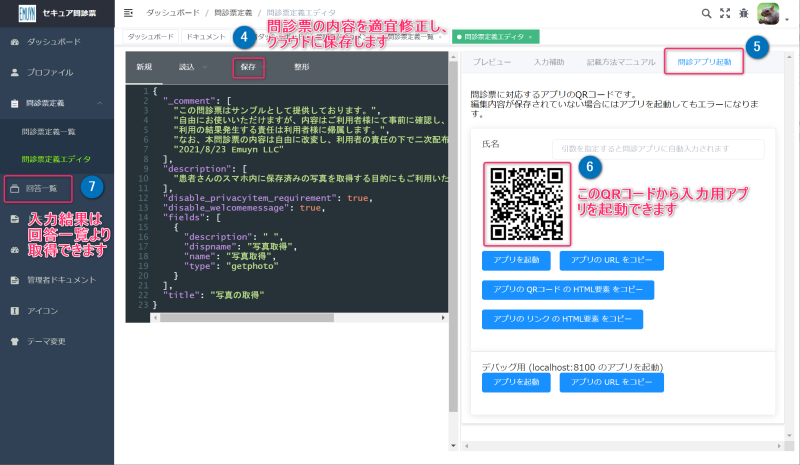800x465 pixels.
Task: Switch to the プレビュー tab
Action: (491, 62)
